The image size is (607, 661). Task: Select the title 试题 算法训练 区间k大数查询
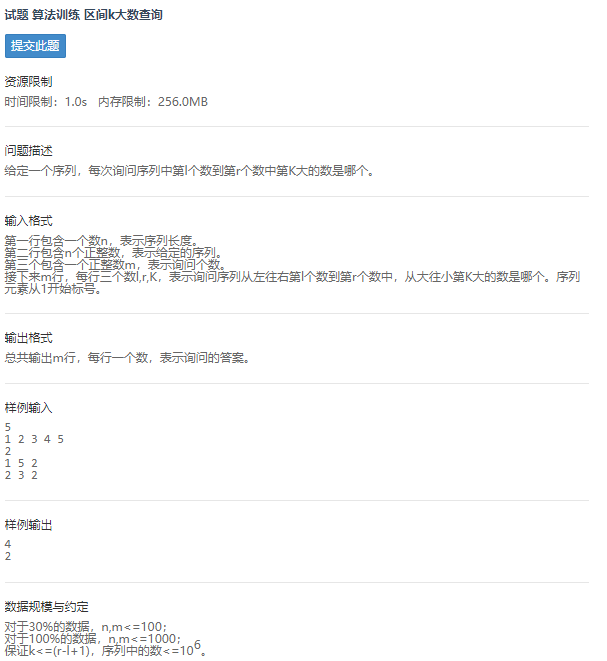tap(83, 15)
